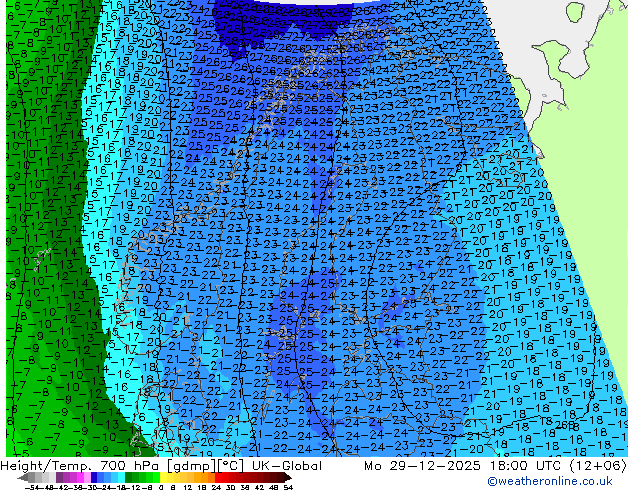The width and height of the screenshot is (634, 490).
Task: Pick the cyan legend swatch at -18
Action: click(x=122, y=478)
